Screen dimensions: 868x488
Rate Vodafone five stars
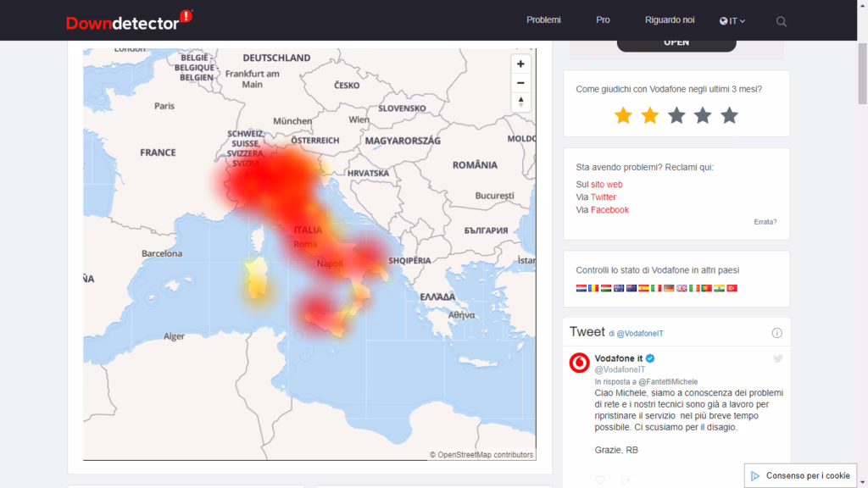click(x=730, y=115)
